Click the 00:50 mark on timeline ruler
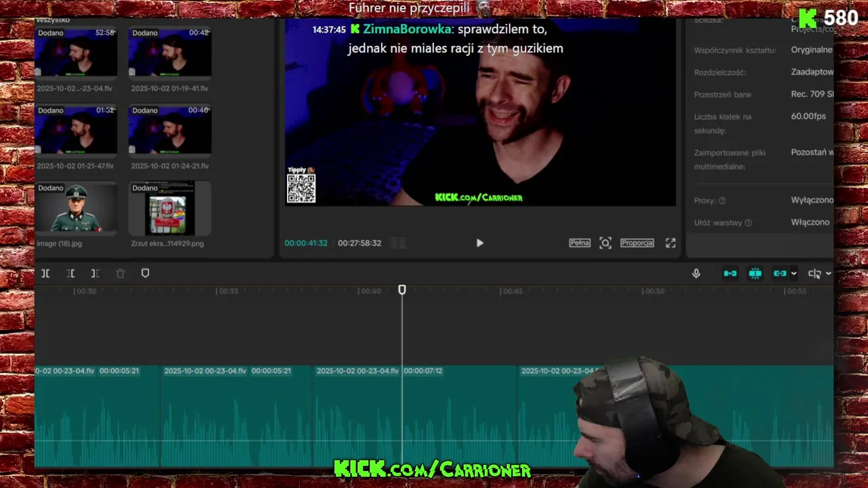The width and height of the screenshot is (868, 488). tap(654, 291)
